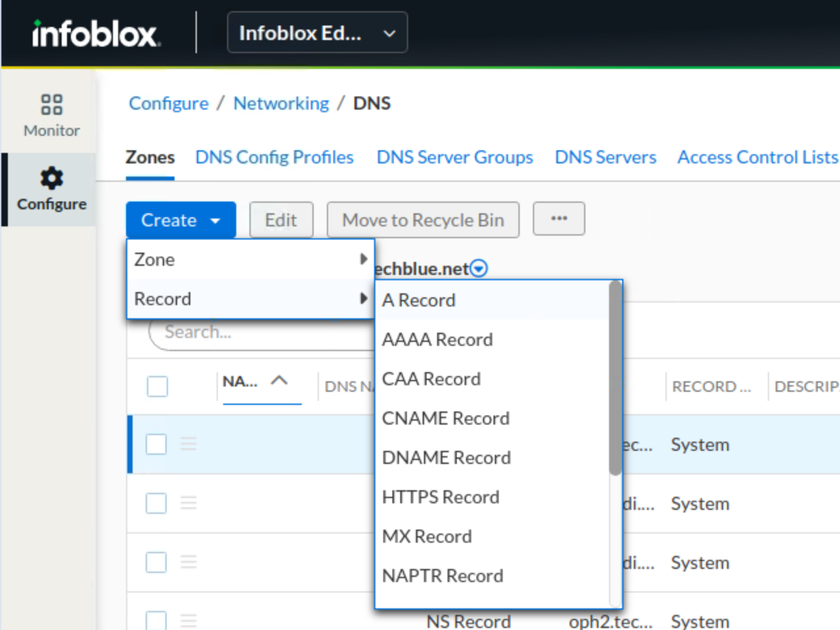Open the three-dots more actions button
840x630 pixels.
pyautogui.click(x=558, y=219)
